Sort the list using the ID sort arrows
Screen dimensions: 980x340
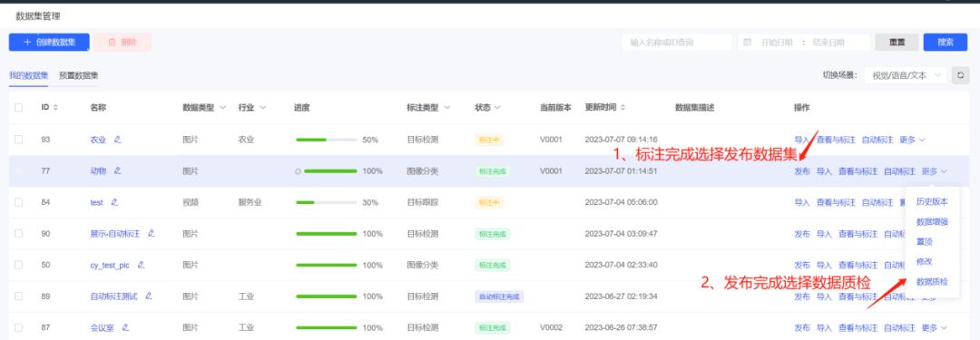[x=55, y=108]
